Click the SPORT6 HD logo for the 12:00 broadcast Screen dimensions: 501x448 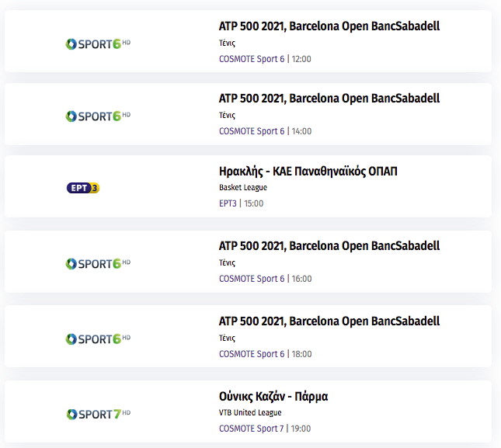pos(98,43)
